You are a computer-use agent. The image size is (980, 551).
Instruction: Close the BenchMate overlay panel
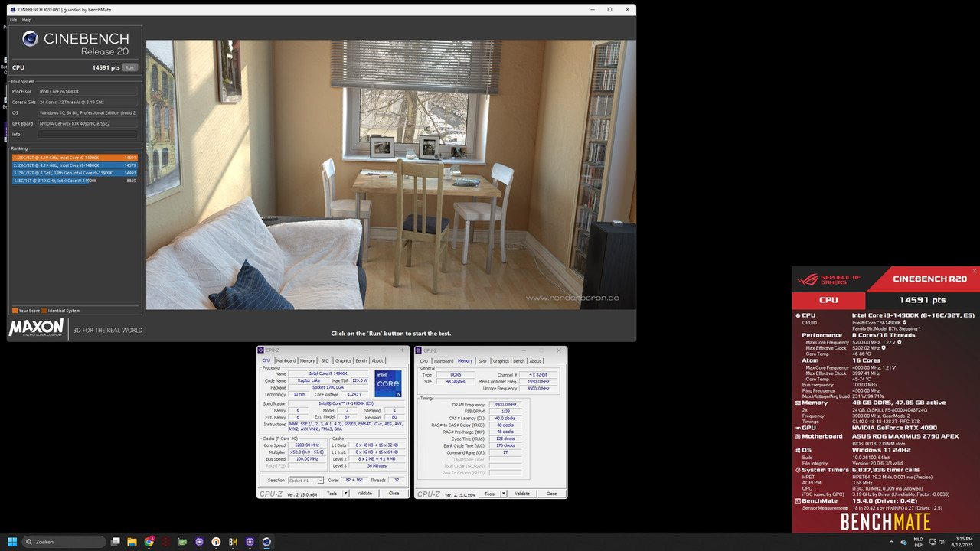coord(975,271)
